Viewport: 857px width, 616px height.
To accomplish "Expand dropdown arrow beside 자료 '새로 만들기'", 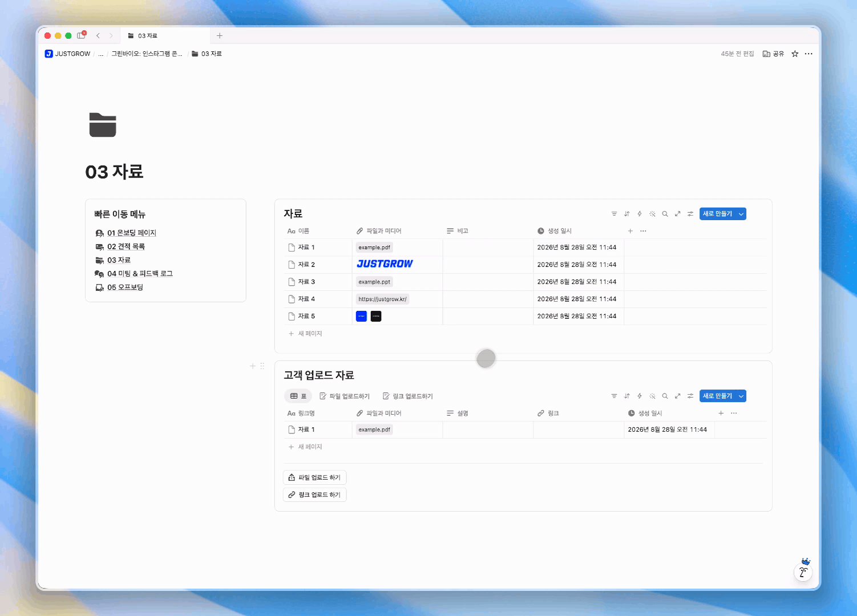I will [x=741, y=214].
